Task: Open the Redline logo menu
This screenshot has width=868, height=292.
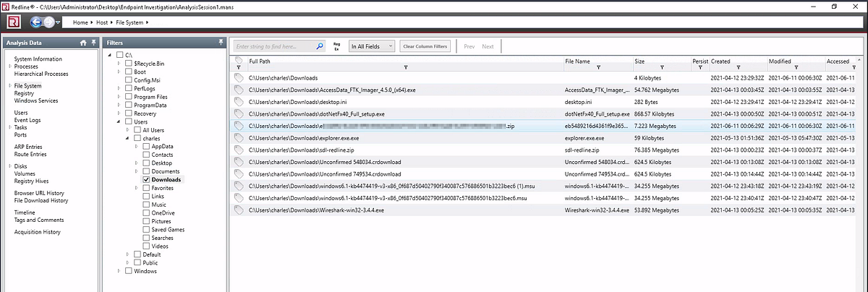Action: [x=14, y=22]
